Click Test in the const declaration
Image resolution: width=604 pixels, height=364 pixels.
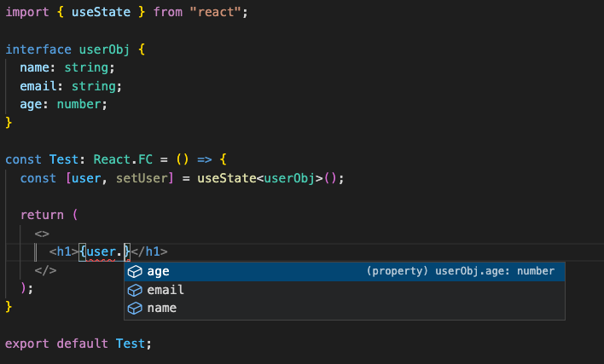[x=64, y=159]
